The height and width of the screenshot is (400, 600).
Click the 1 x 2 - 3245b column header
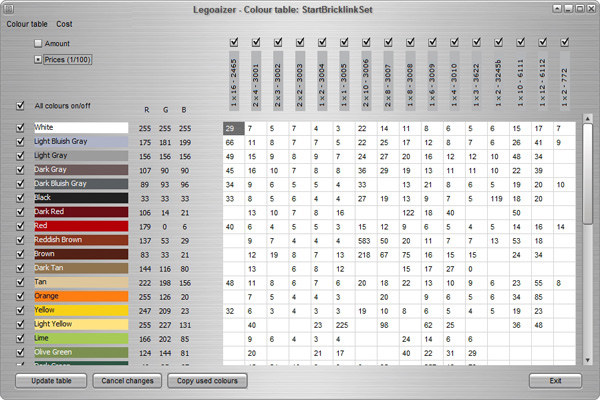click(x=498, y=81)
